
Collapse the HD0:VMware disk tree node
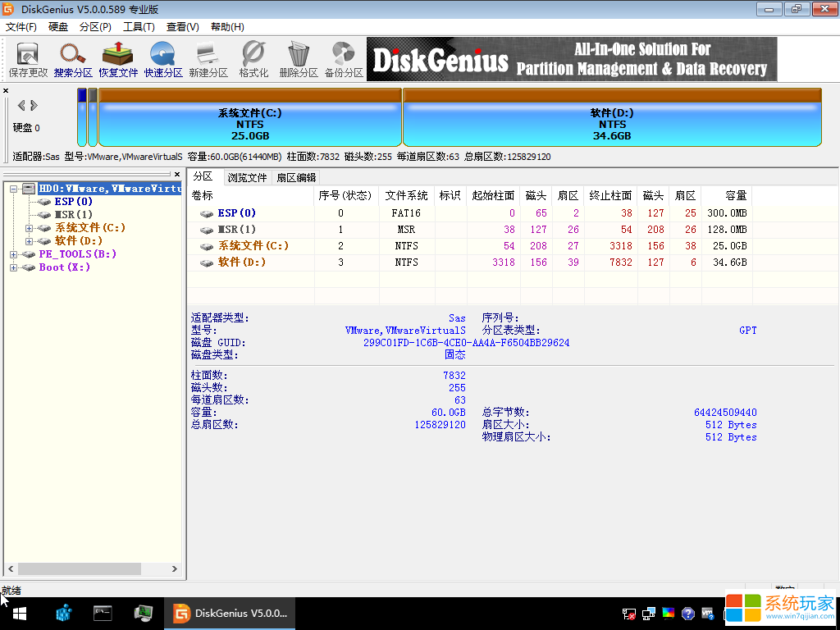[13, 189]
